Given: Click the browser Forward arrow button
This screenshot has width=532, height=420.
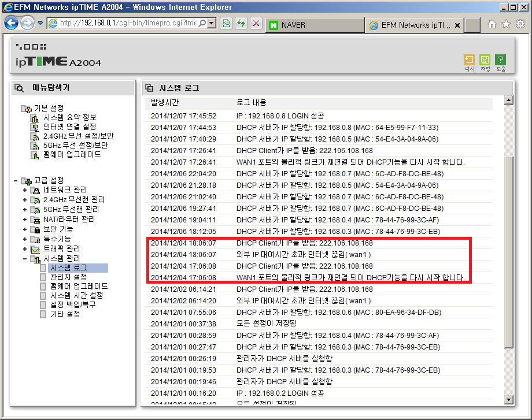Looking at the screenshot, I should 27,23.
